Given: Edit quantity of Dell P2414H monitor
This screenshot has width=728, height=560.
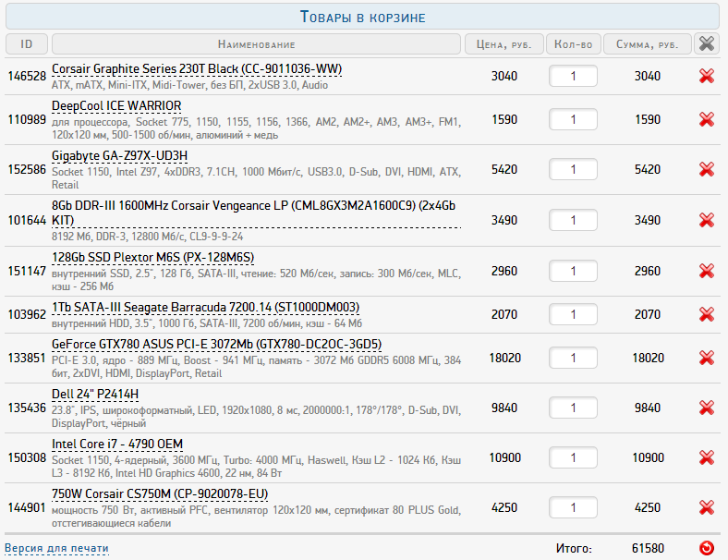Looking at the screenshot, I should (573, 408).
